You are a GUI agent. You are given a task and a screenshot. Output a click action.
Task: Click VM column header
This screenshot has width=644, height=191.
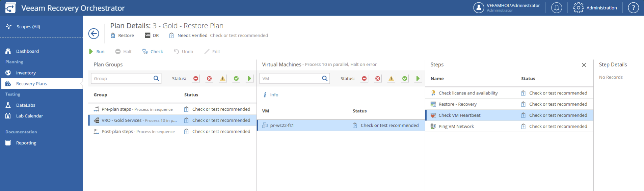(x=266, y=111)
